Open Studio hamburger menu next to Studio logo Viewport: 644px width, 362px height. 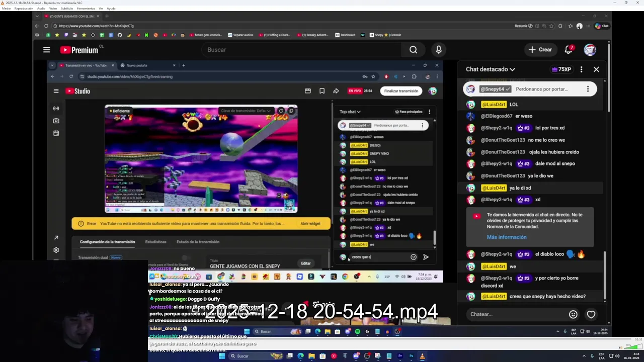click(56, 91)
